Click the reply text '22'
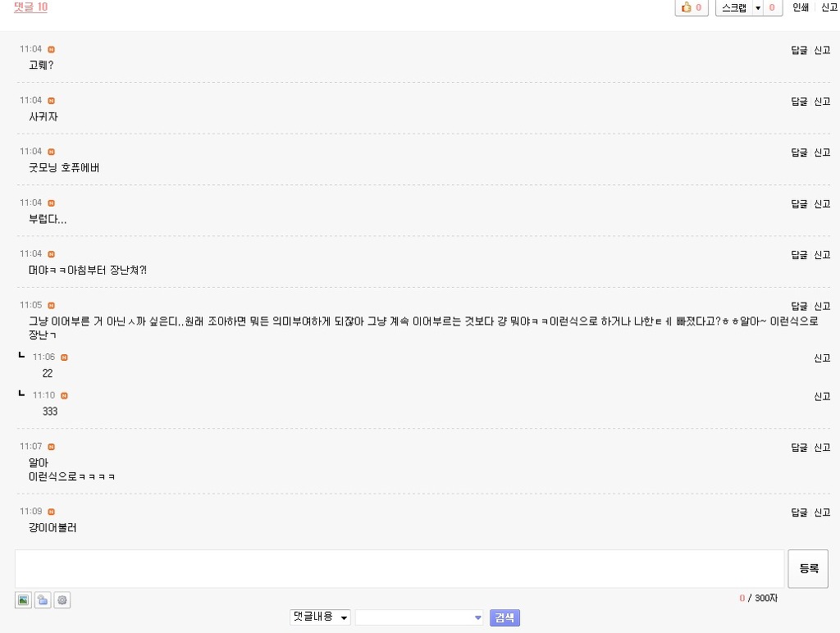This screenshot has width=840, height=633. click(48, 373)
